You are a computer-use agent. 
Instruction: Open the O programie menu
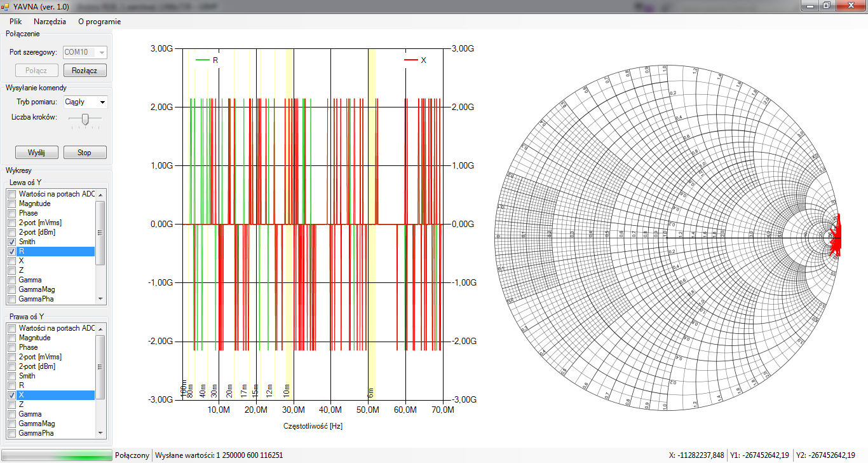pyautogui.click(x=99, y=22)
